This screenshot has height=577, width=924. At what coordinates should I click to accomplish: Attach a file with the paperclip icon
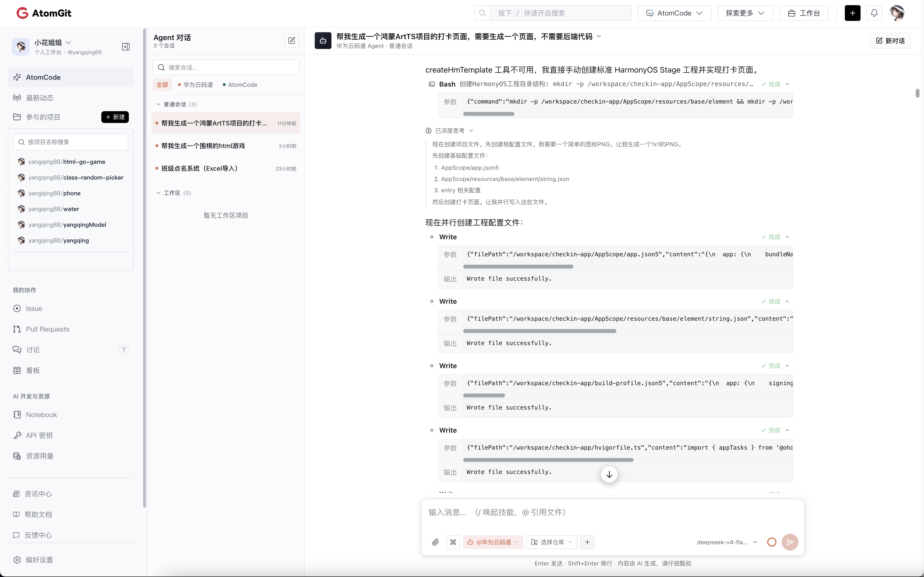[435, 542]
